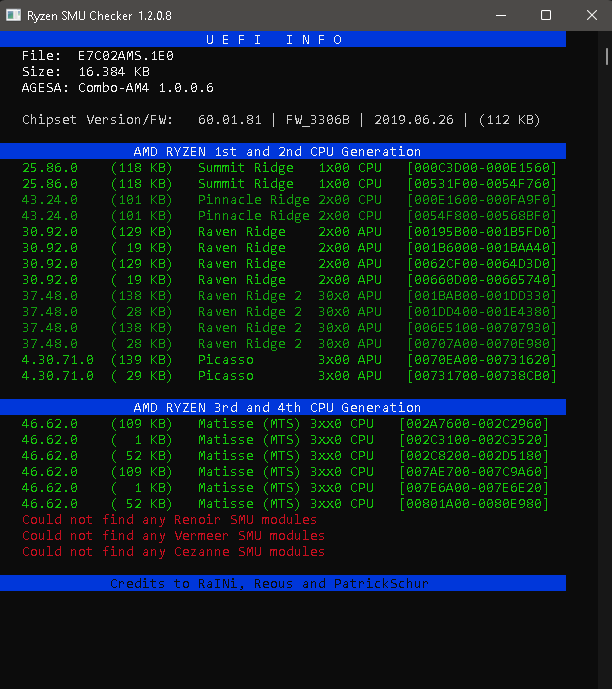The height and width of the screenshot is (689, 612).
Task: Click address range 0070EA00-00731620
Action: [x=482, y=360]
